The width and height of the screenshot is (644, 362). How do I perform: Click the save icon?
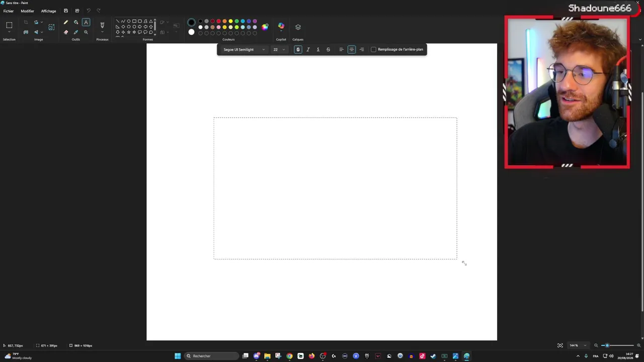click(x=65, y=11)
